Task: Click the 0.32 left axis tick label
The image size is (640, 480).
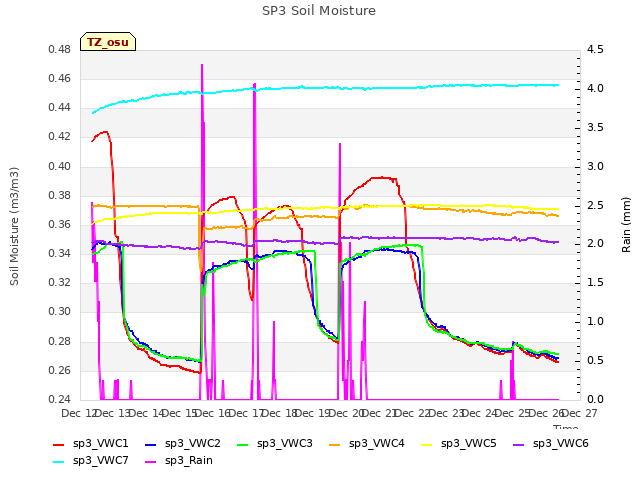Action: coord(60,282)
